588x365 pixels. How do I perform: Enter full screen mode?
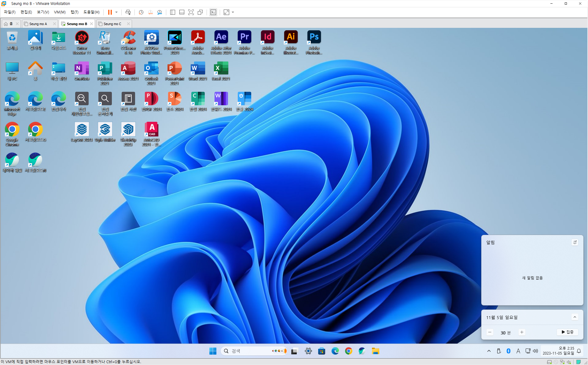coord(191,12)
